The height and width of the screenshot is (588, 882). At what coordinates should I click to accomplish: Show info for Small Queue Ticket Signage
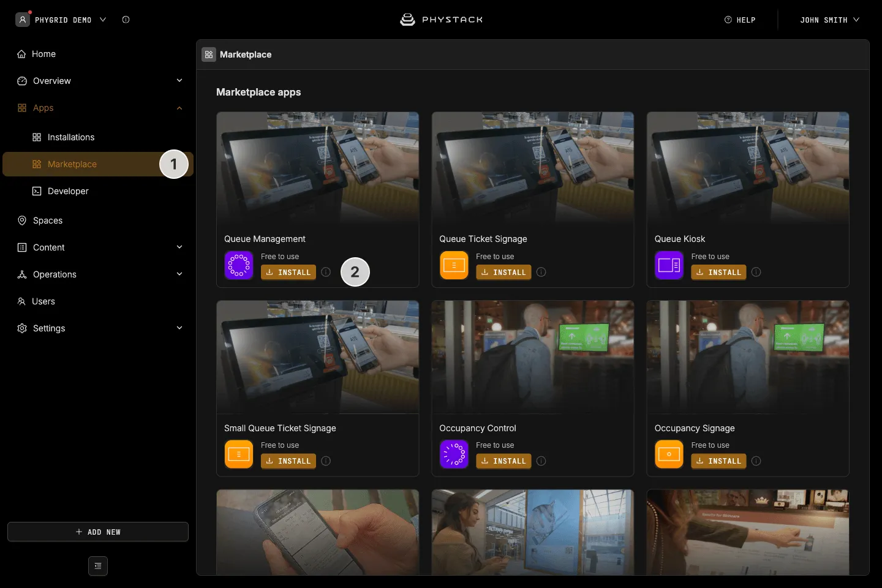(326, 461)
